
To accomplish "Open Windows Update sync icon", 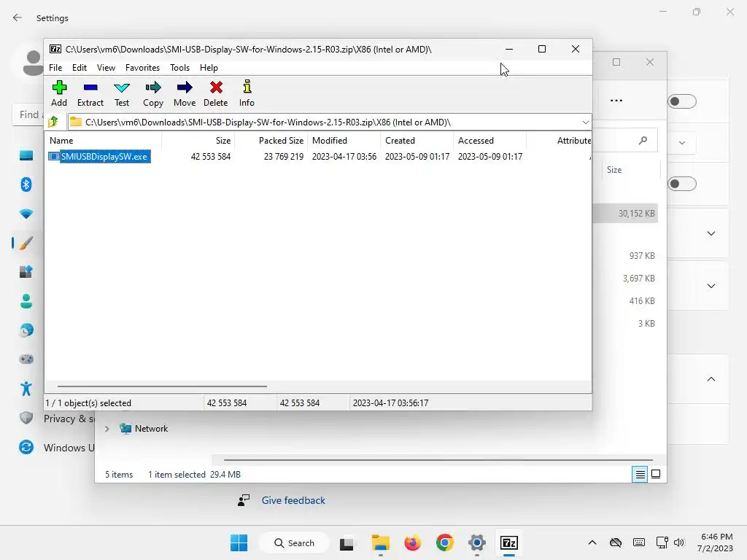I will (26, 447).
